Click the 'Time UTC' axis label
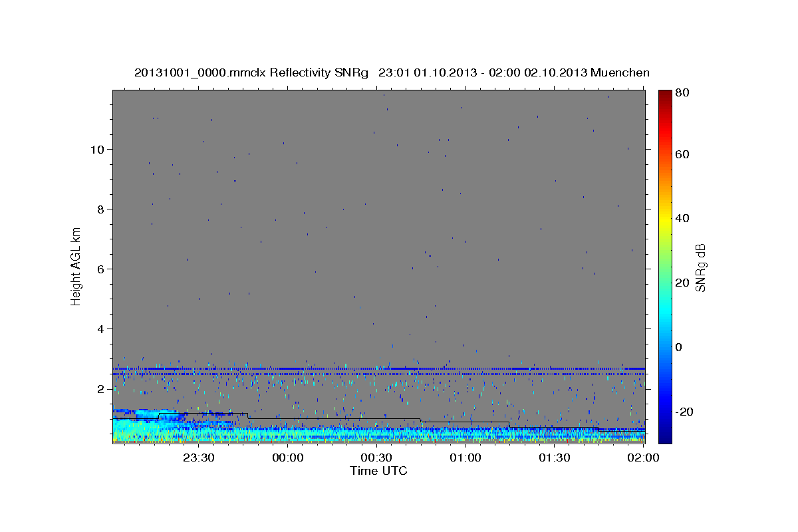This screenshot has width=798, height=532. [378, 471]
